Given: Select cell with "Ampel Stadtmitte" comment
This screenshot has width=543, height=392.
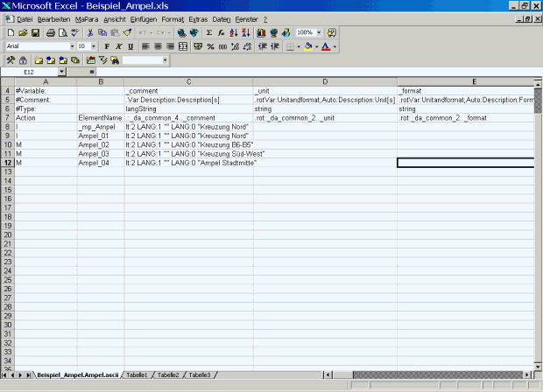Looking at the screenshot, I should click(188, 163).
